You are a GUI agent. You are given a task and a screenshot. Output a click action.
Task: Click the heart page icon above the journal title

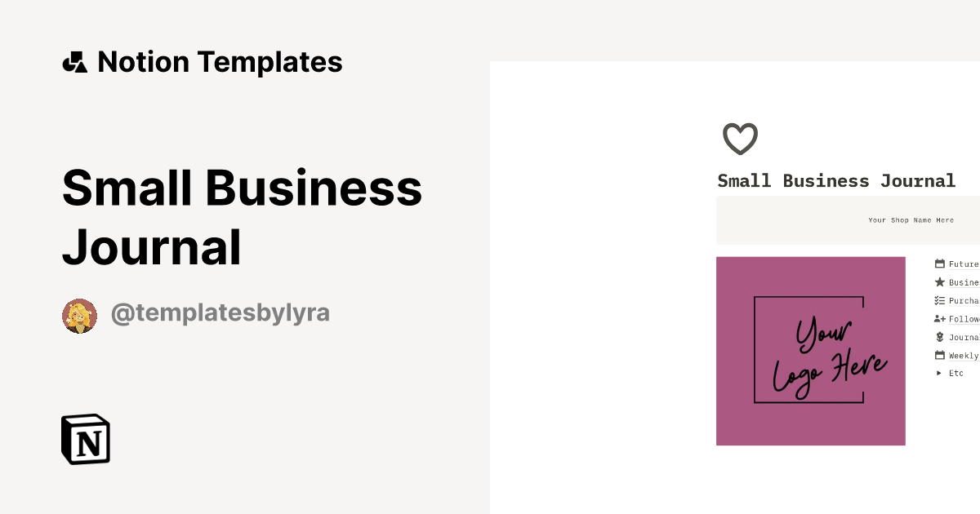[739, 138]
